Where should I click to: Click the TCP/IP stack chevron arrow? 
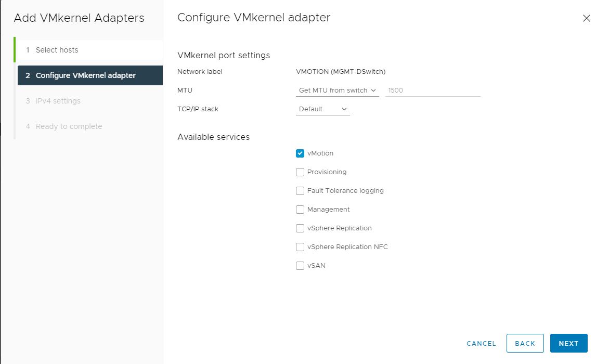(x=344, y=109)
